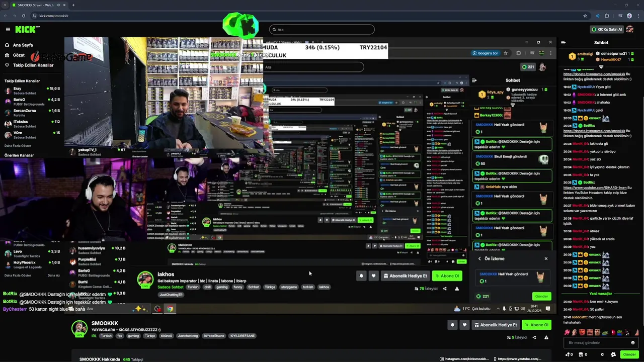Toggle notification bell for SMOOKKK
This screenshot has width=644, height=362.
(x=452, y=325)
